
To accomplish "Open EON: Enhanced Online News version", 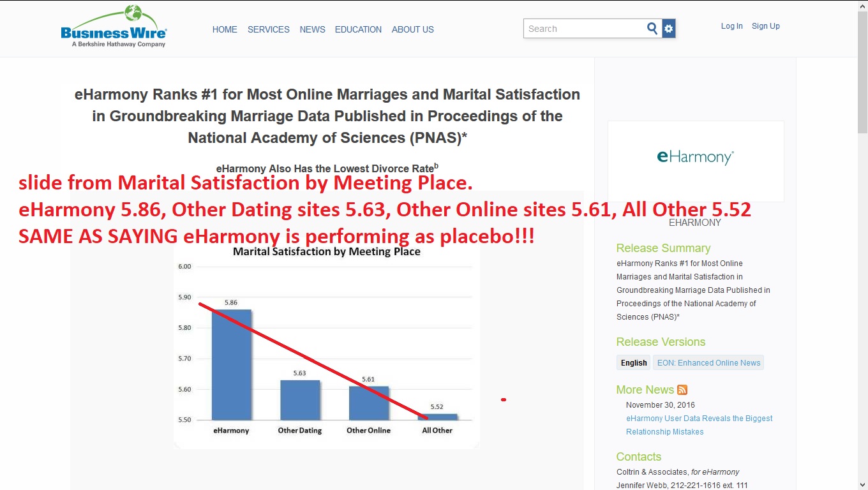I will [x=708, y=363].
